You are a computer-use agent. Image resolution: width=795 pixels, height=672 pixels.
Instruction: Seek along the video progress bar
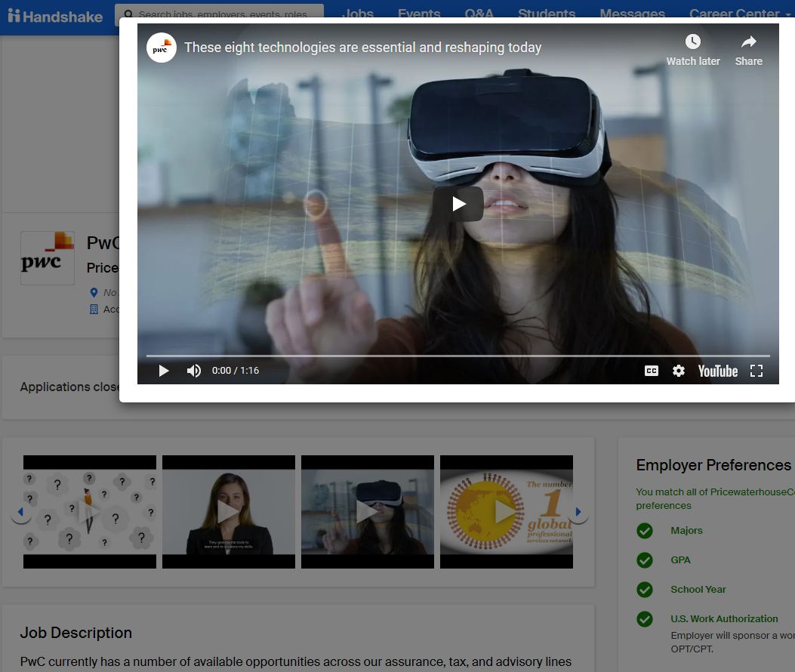(x=458, y=355)
